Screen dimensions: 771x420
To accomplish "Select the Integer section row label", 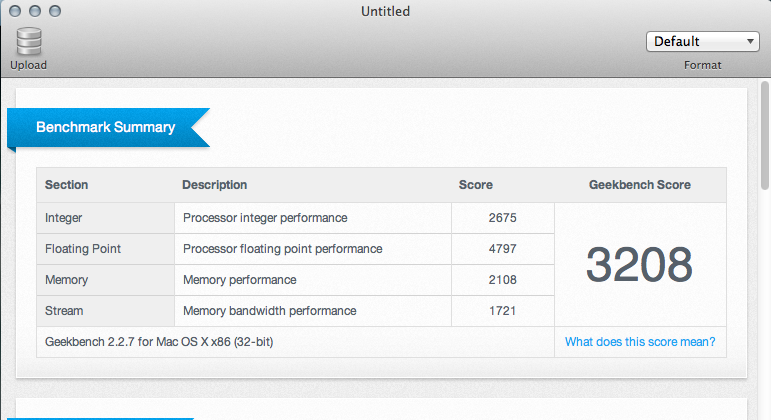I will pyautogui.click(x=64, y=217).
